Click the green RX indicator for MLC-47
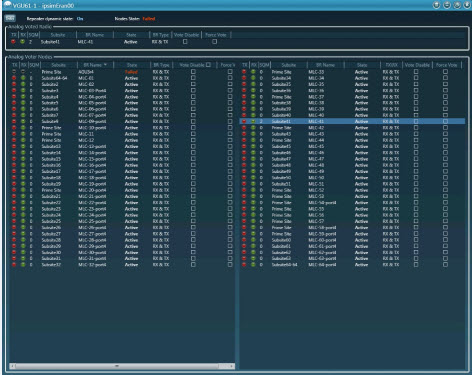Image resolution: width=472 pixels, height=375 pixels. [253, 159]
